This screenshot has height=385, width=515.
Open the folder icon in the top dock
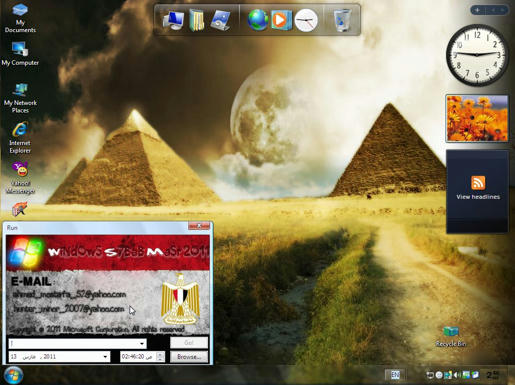pyautogui.click(x=197, y=20)
